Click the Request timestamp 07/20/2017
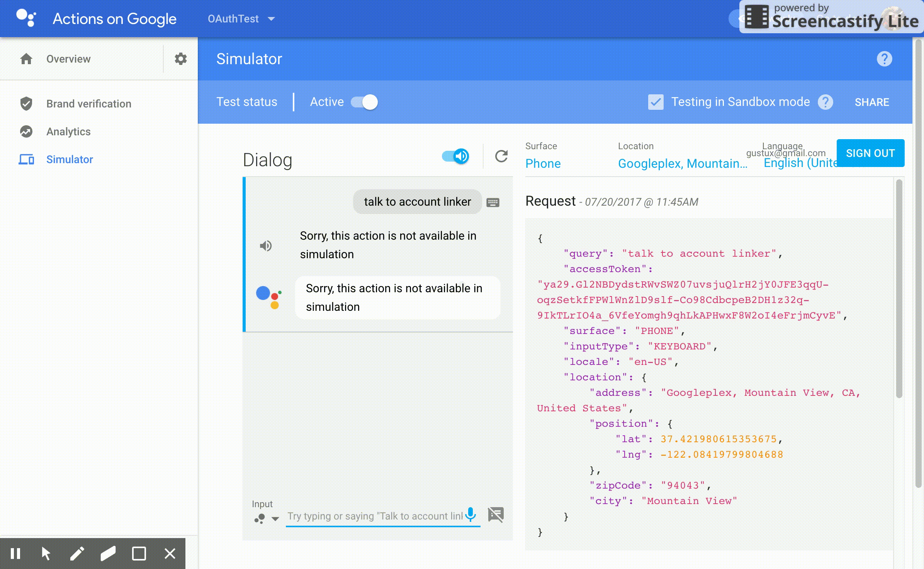924x569 pixels. (x=641, y=202)
